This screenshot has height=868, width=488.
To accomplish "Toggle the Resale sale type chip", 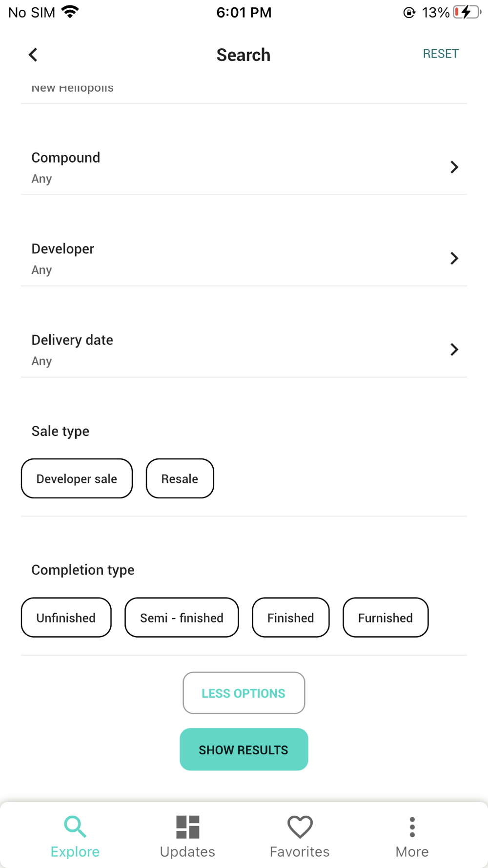I will (x=180, y=478).
